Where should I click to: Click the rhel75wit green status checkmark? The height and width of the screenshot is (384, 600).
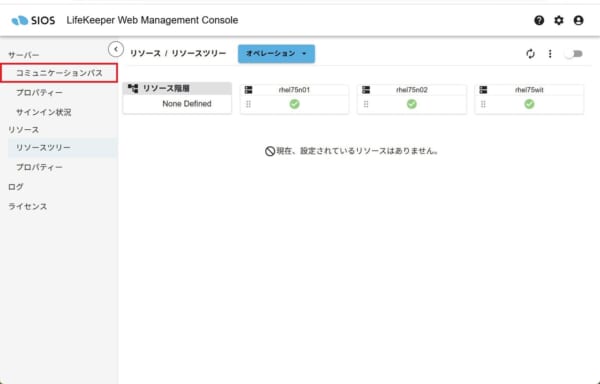coord(529,104)
